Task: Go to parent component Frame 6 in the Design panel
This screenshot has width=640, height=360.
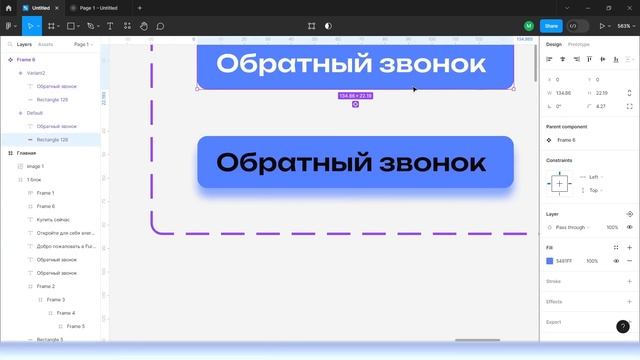Action: [x=566, y=140]
